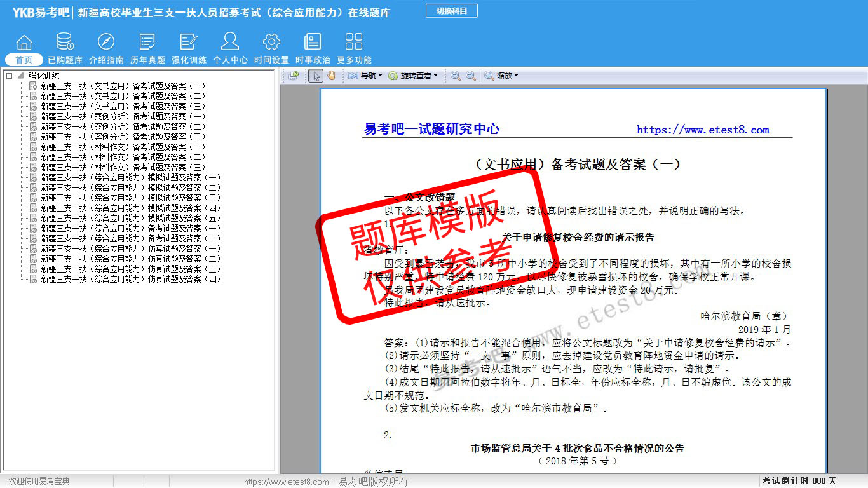Open the https://www.etest8.com link in document header
This screenshot has height=488, width=868.
point(703,130)
